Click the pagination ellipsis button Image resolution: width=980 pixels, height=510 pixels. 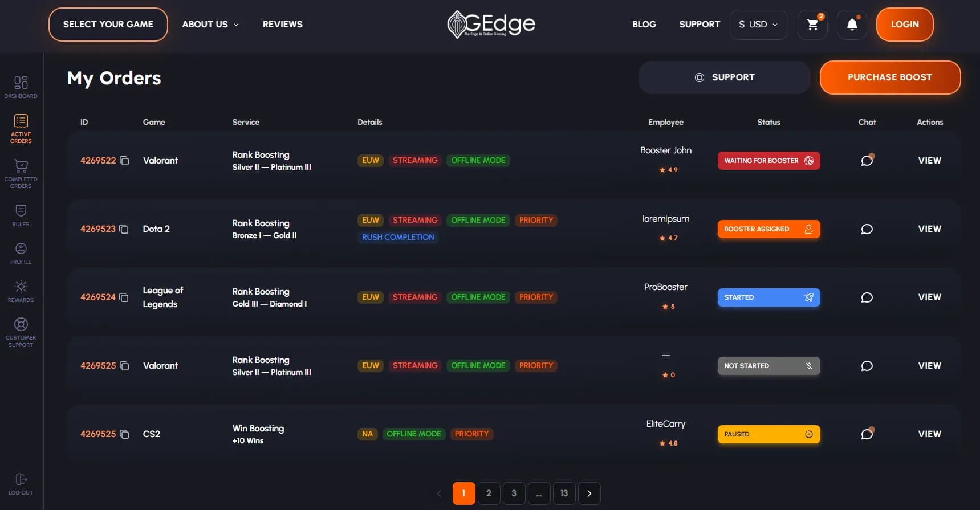coord(539,493)
